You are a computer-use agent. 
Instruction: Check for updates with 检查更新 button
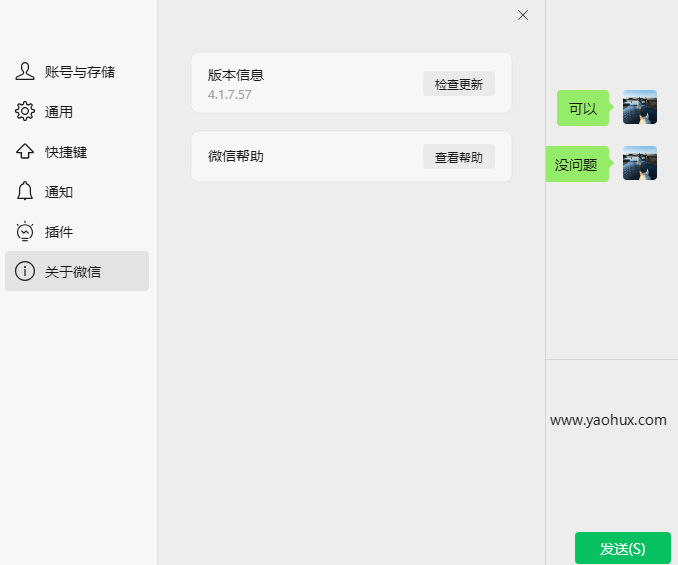click(459, 84)
